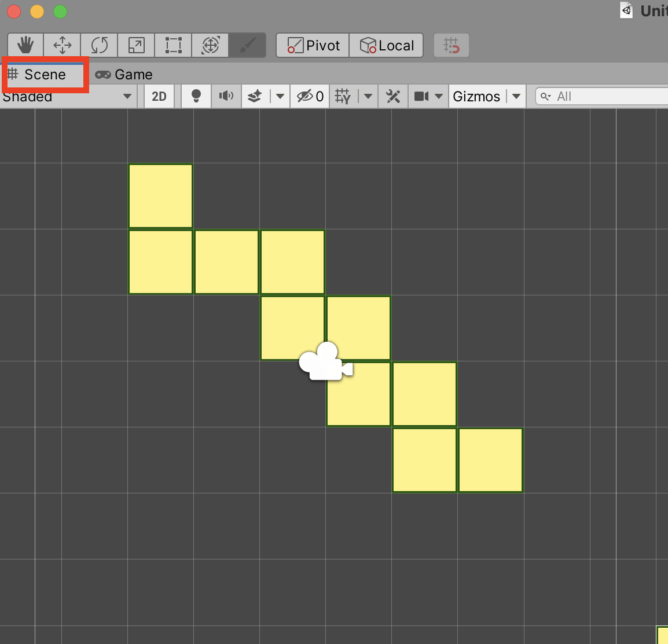
Task: Toggle 2D view mode
Action: (159, 97)
